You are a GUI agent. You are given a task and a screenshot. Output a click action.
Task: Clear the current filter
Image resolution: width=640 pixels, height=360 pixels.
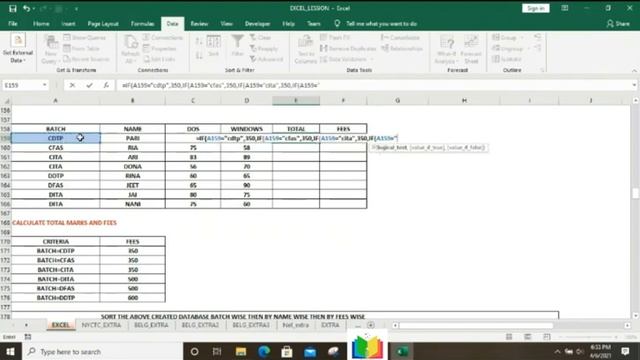coord(260,38)
